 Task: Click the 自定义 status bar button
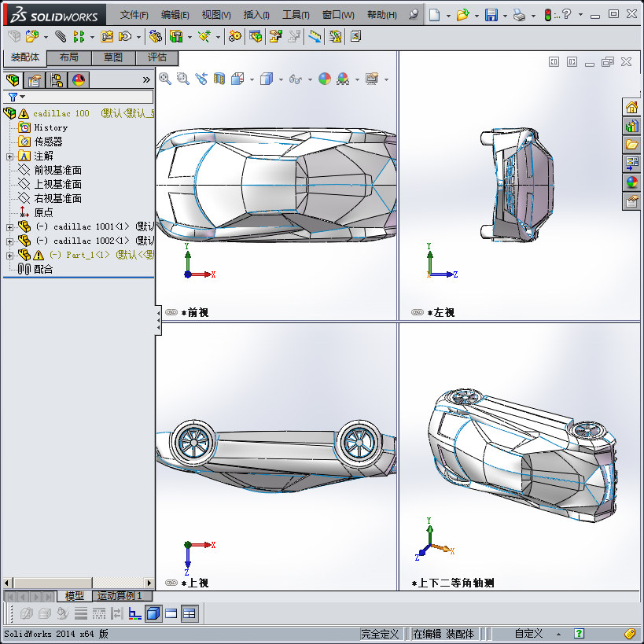528,633
